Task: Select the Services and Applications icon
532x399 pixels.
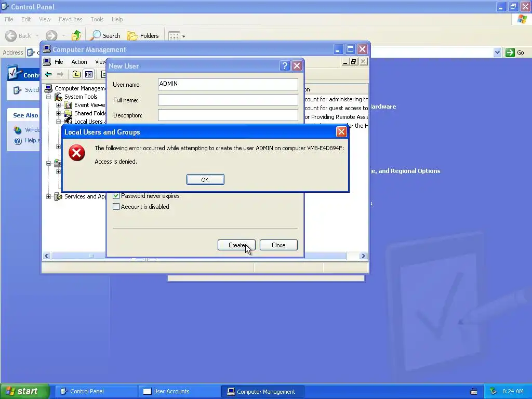Action: point(58,196)
